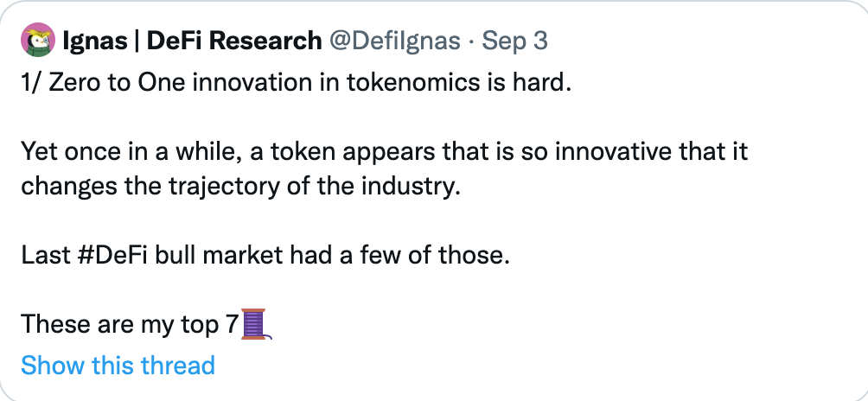Screen dimensions: 868x401
Task: Click the Ignas profile avatar picture
Action: (x=37, y=40)
